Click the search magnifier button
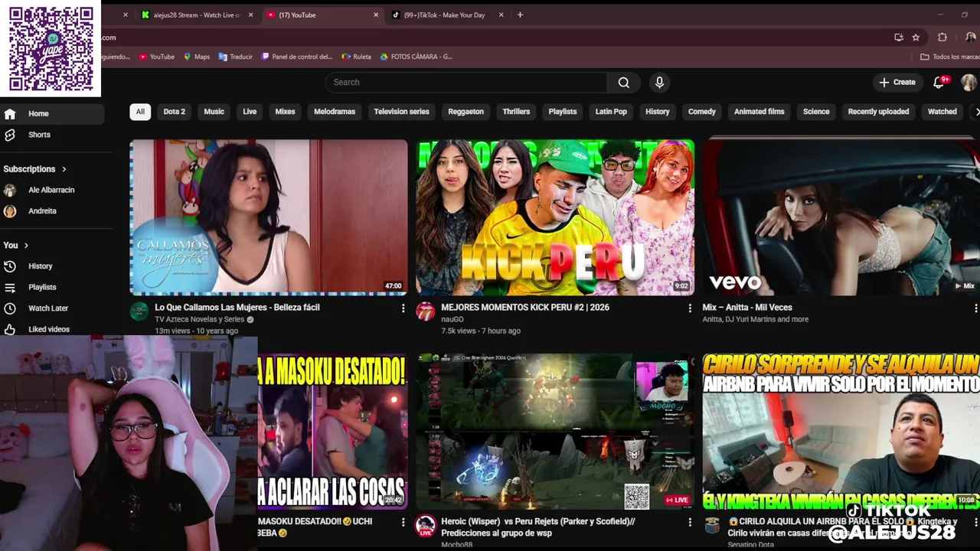Image resolution: width=980 pixels, height=551 pixels. tap(623, 83)
